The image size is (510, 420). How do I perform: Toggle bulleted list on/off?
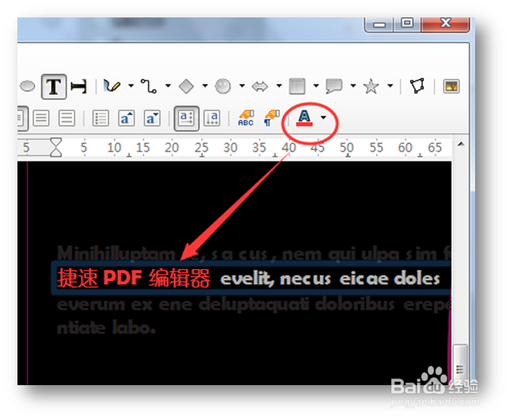101,118
